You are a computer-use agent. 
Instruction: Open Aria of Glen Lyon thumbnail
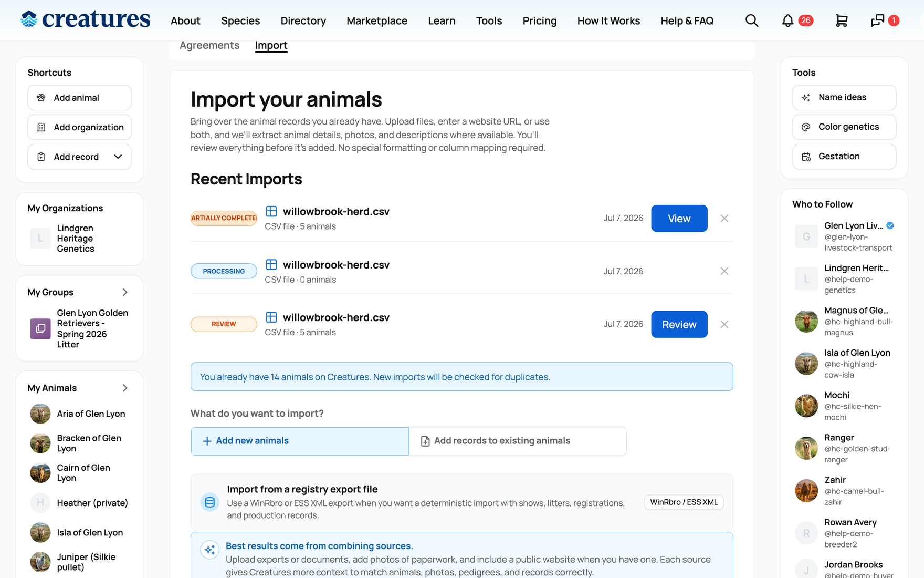pyautogui.click(x=40, y=414)
